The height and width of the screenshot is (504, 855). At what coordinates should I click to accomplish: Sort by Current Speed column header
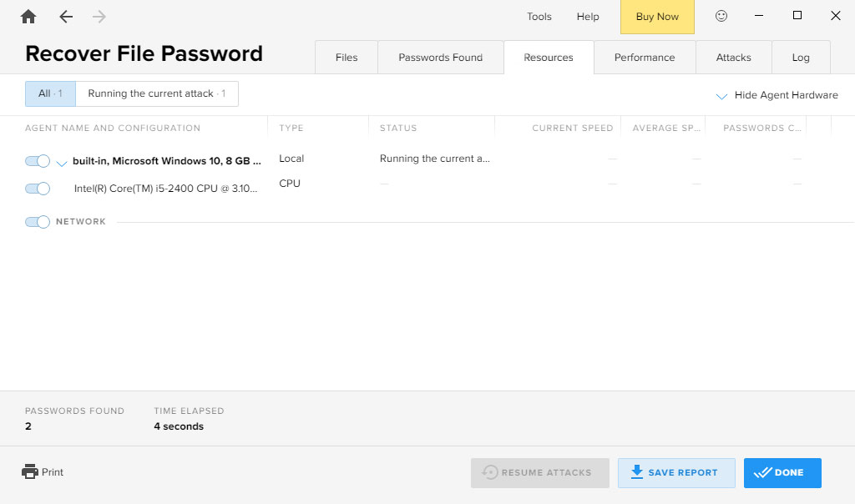pyautogui.click(x=572, y=129)
